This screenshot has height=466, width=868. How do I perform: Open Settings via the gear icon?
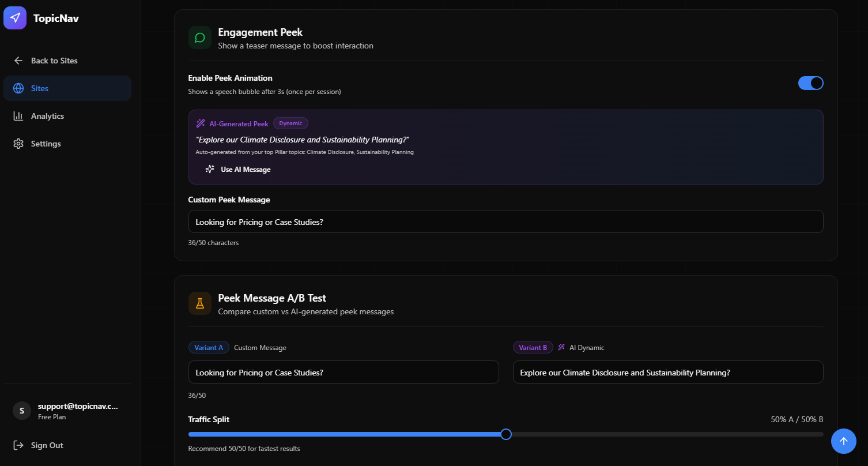[x=18, y=143]
